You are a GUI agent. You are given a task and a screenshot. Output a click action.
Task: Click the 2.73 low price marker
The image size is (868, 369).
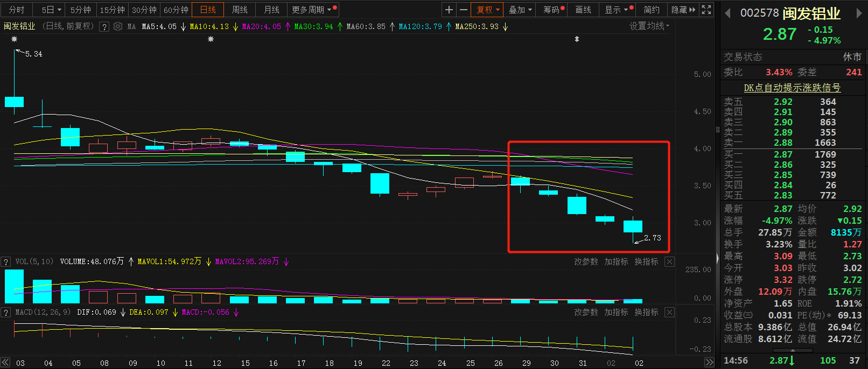(x=652, y=238)
